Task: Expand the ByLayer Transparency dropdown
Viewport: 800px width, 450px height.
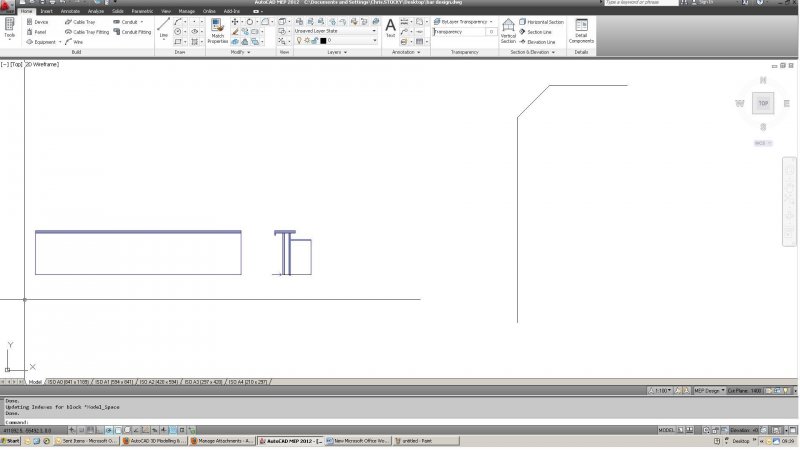Action: (464, 21)
